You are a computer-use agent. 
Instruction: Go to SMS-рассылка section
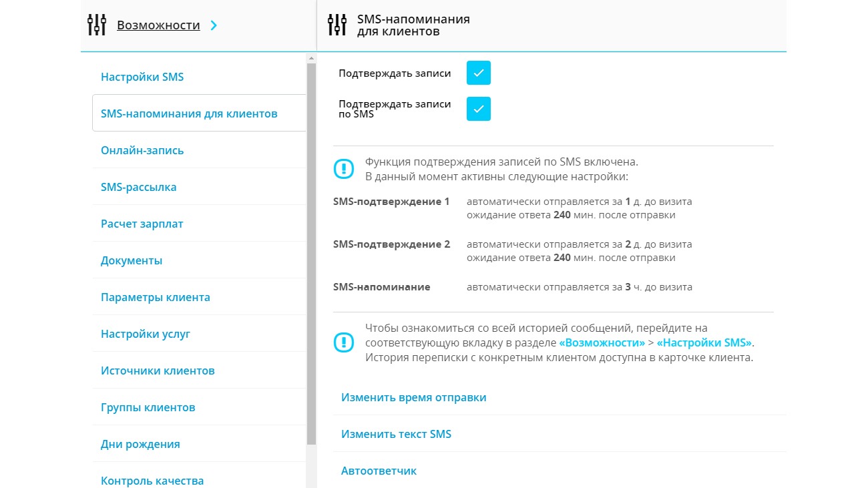(x=139, y=187)
